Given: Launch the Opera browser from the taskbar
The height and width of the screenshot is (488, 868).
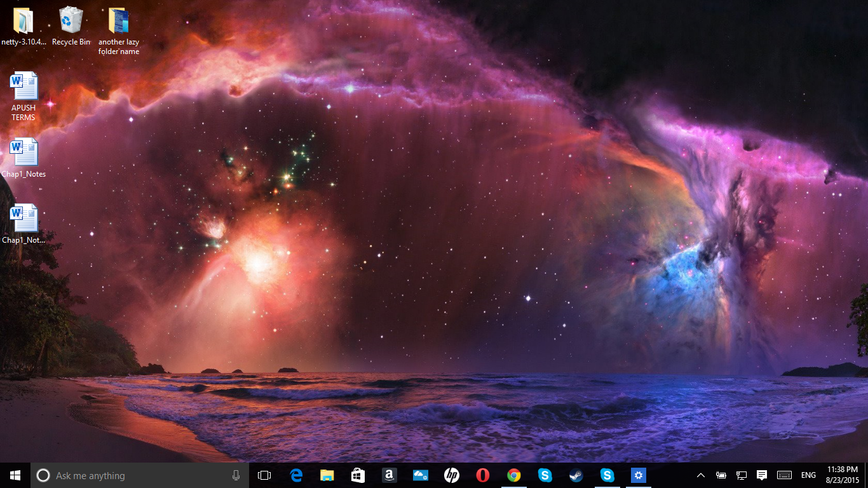Looking at the screenshot, I should (483, 475).
